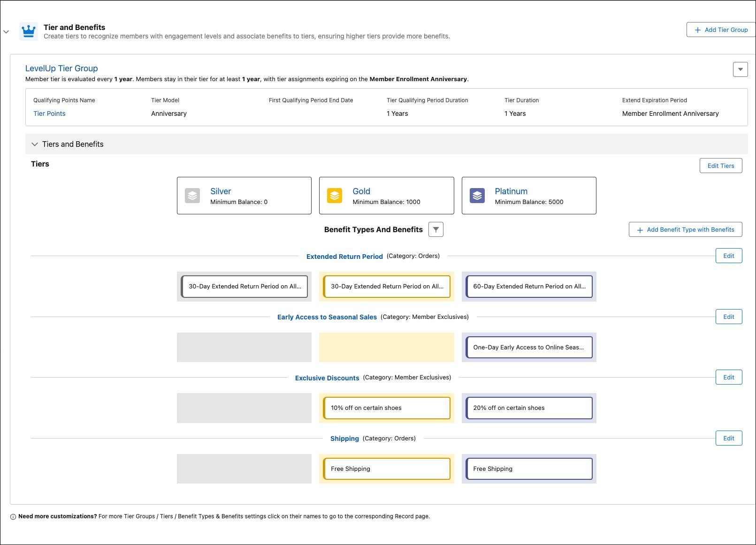Click Minimum Balance: 1000 text
756x545 pixels.
coord(386,202)
